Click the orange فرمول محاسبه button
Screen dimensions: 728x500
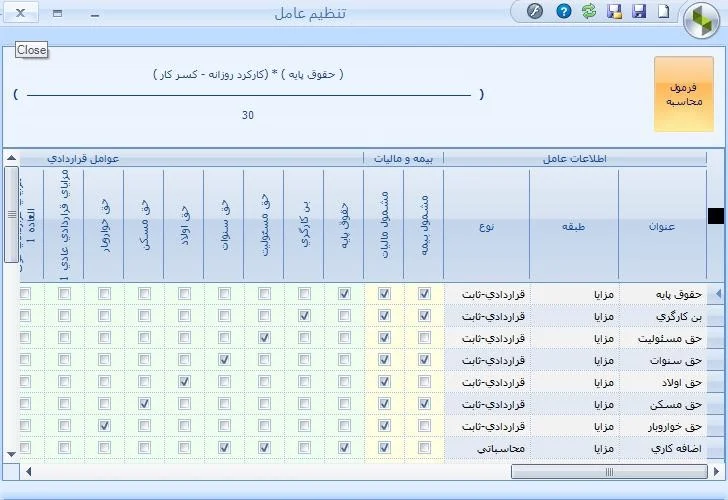(x=683, y=94)
